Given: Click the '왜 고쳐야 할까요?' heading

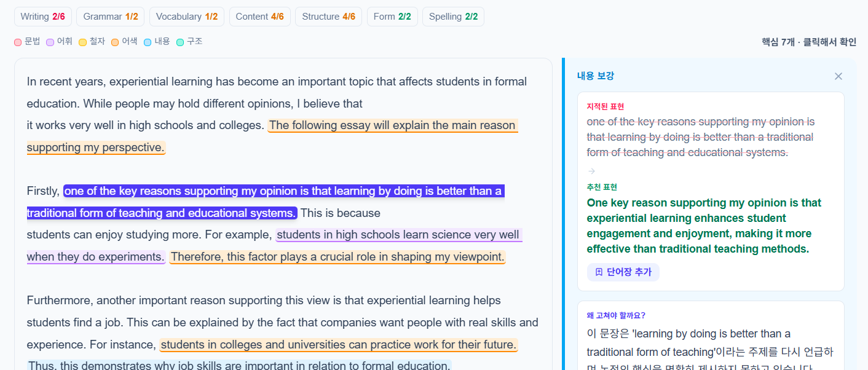Looking at the screenshot, I should (x=616, y=316).
